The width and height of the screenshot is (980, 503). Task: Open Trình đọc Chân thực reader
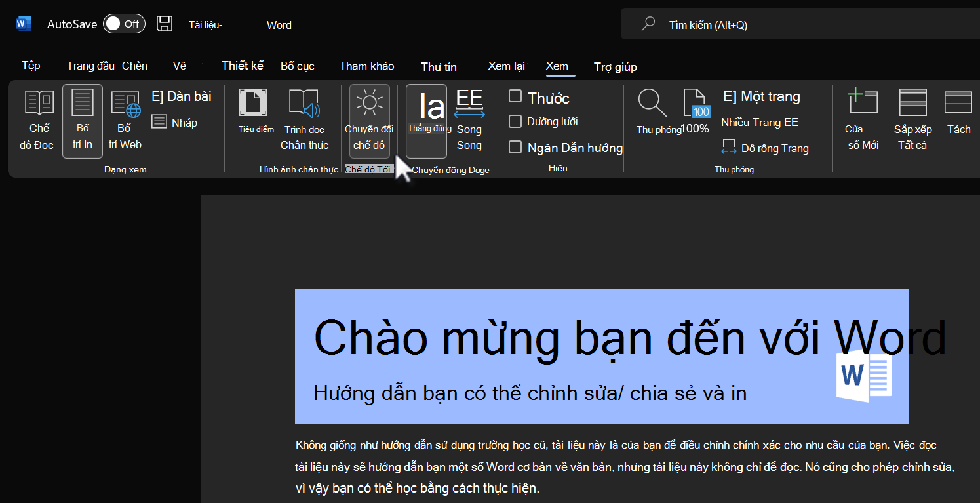point(305,120)
